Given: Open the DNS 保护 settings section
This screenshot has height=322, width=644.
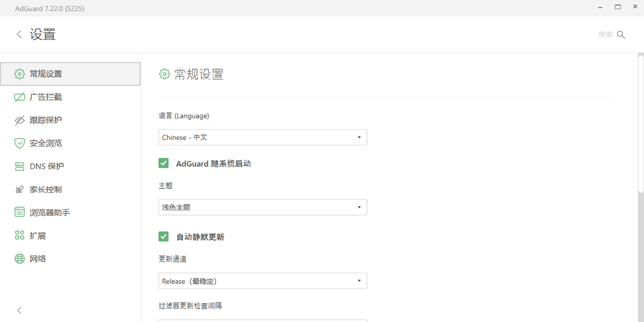Looking at the screenshot, I should click(70, 166).
